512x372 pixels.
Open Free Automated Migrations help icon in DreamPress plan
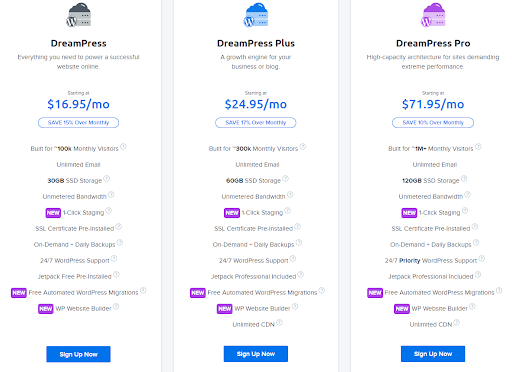click(x=143, y=291)
